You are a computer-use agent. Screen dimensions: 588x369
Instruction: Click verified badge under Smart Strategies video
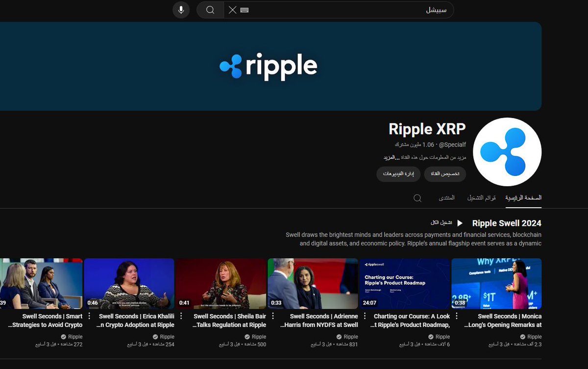tap(63, 337)
